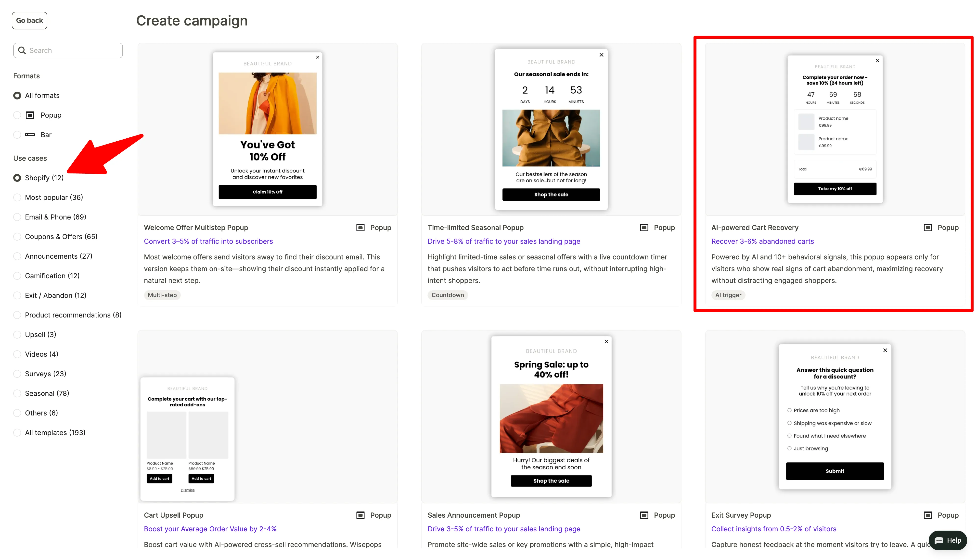The image size is (977, 560).
Task: Click 'Convert 3–5% of traffic into subscribers'
Action: click(x=208, y=241)
